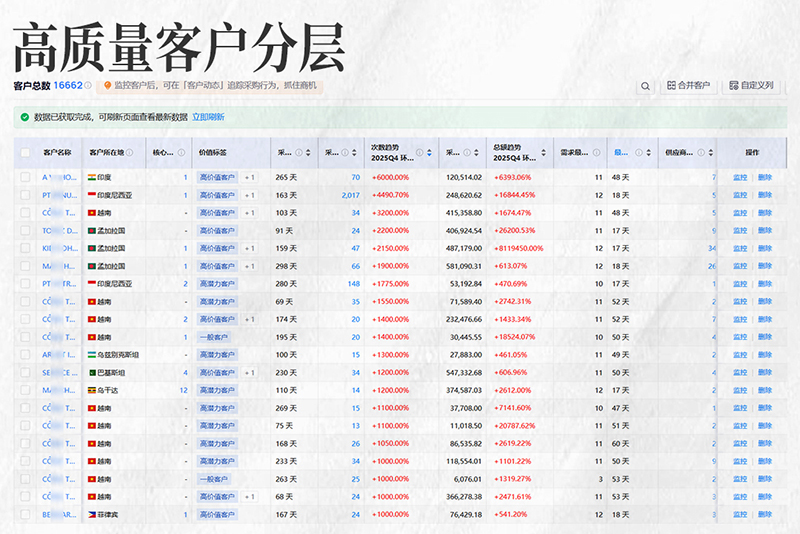The width and height of the screenshot is (800, 534).
Task: Click the info icon in 需求 column header
Action: 594,153
